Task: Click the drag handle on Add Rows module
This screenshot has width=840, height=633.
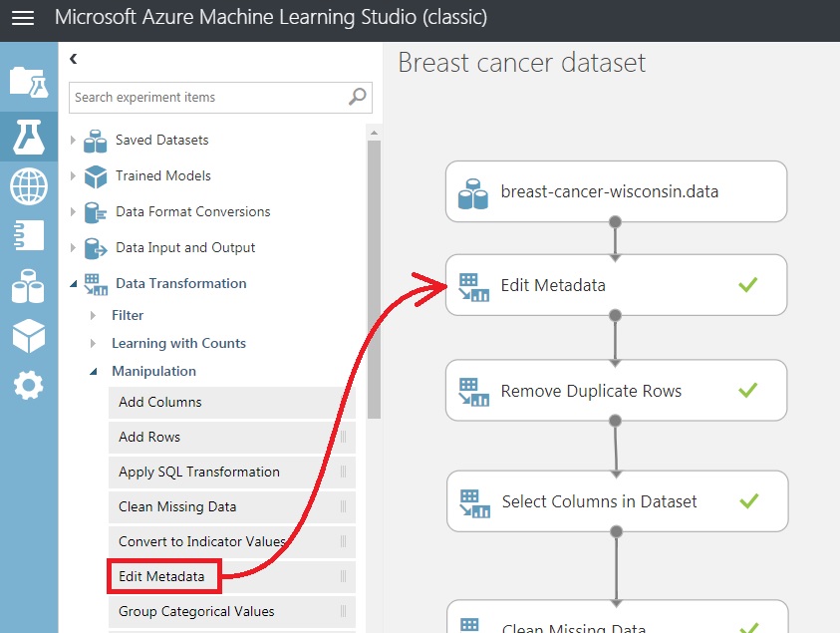Action: pos(344,437)
